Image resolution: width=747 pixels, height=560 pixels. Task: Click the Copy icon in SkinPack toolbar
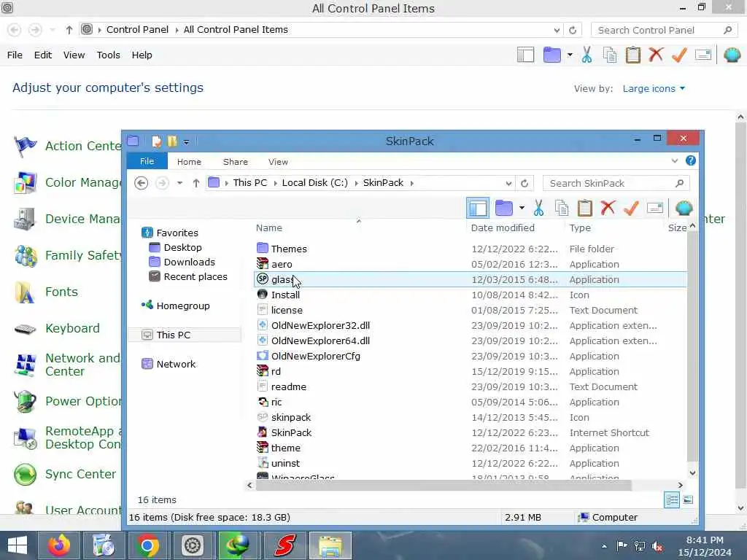tap(562, 208)
